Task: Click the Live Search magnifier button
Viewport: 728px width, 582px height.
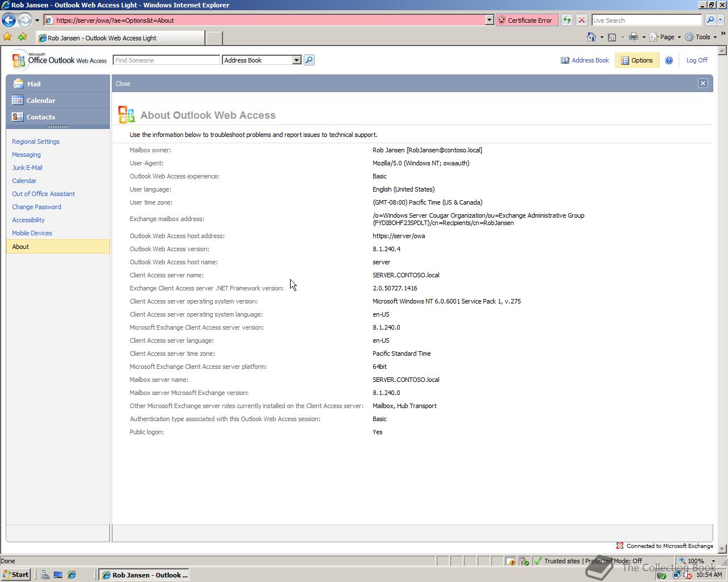Action: (x=710, y=20)
